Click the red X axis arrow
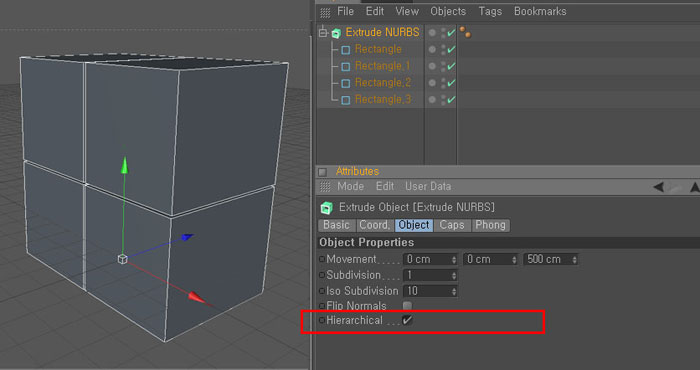 [195, 298]
